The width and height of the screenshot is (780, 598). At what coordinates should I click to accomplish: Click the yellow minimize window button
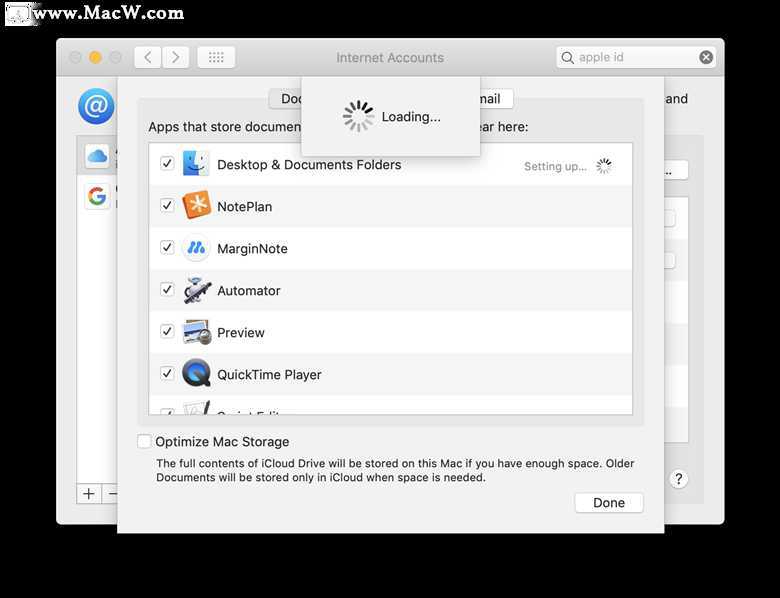point(96,57)
